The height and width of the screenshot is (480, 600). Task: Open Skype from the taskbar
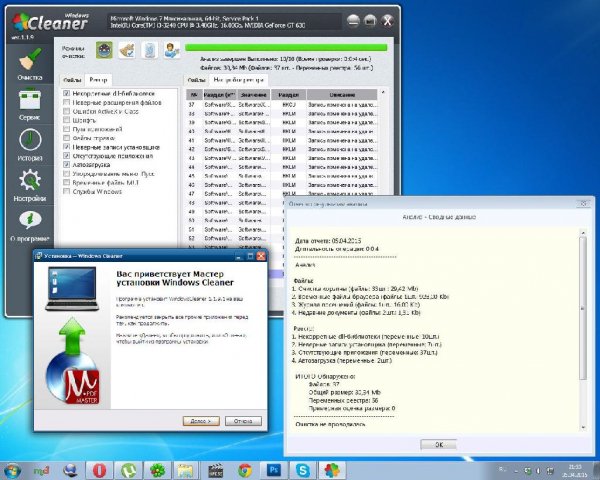pos(303,470)
